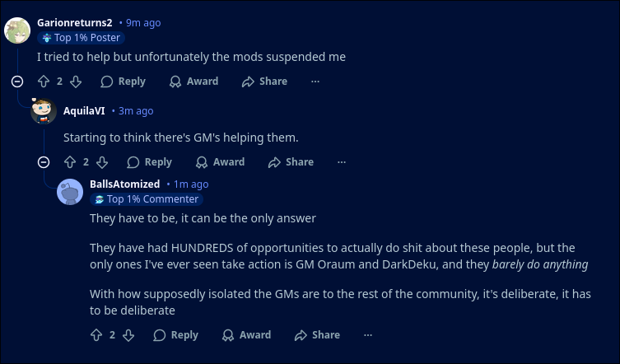Open Garionreturns2's user profile link

tap(74, 23)
